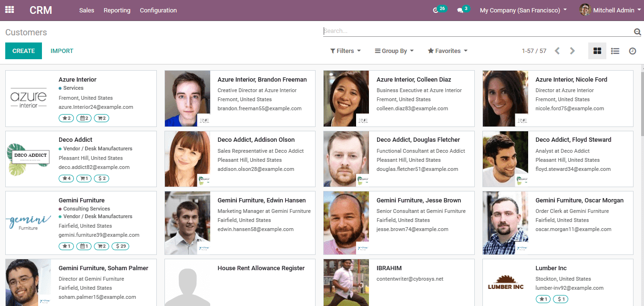
Task: Open the apps grid menu icon
Action: [x=10, y=10]
